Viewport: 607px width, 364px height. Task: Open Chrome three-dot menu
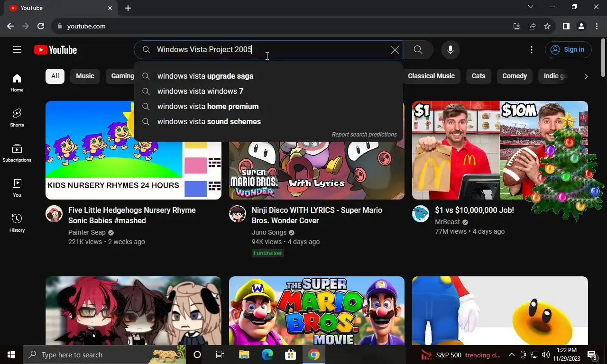point(596,26)
